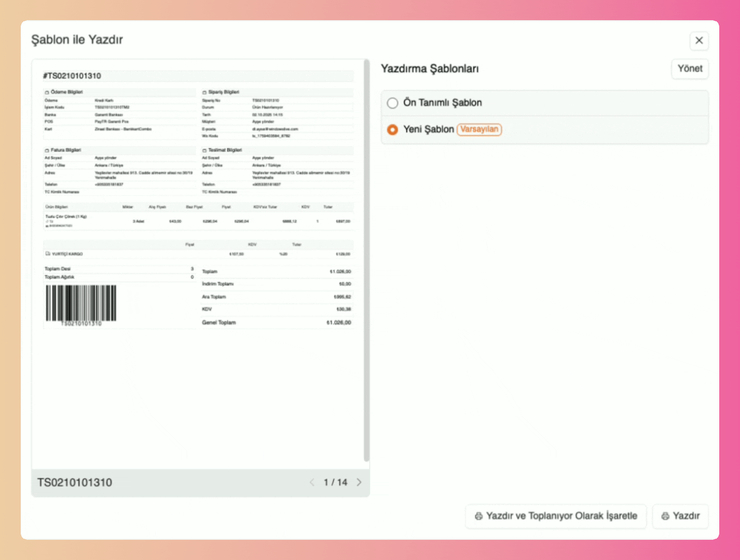Click Yazdır ve Toplanıyor Olarak İşaretle

[x=555, y=516]
